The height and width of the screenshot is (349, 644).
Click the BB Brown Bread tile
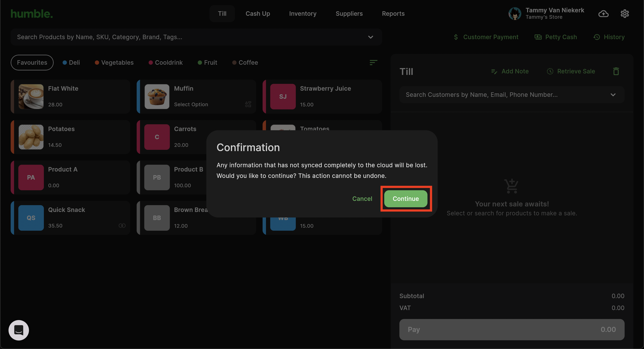(x=157, y=218)
